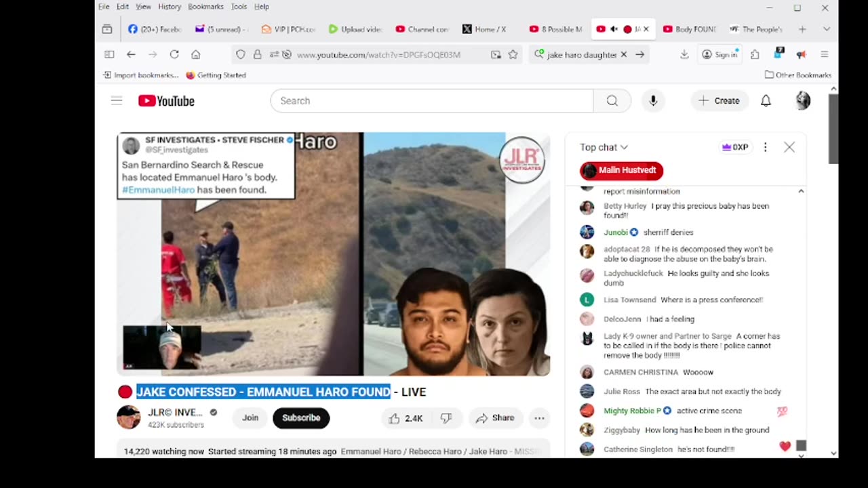The height and width of the screenshot is (488, 868).
Task: Heart reaction in live chat
Action: click(x=785, y=446)
